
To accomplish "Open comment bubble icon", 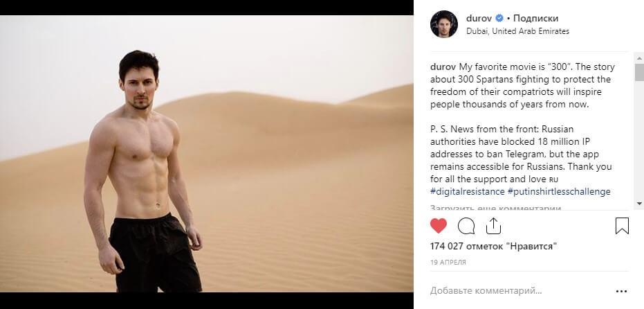I will click(x=466, y=226).
